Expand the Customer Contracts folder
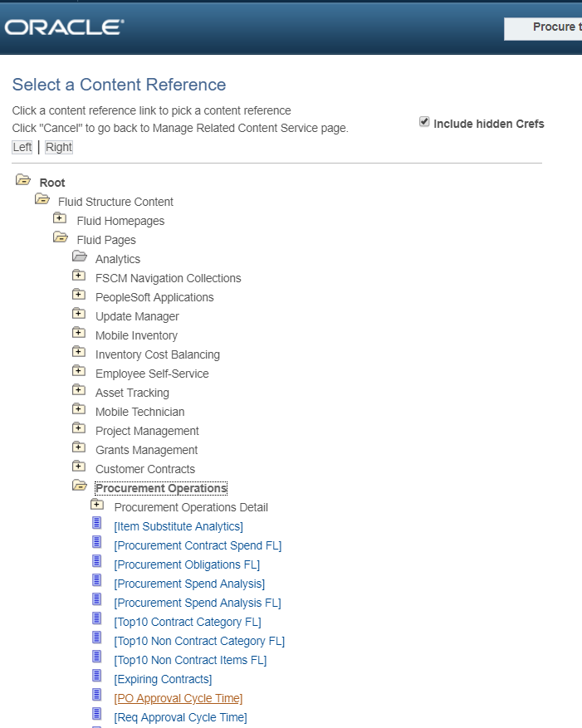Screen dimensions: 582x728 pyautogui.click(x=79, y=466)
